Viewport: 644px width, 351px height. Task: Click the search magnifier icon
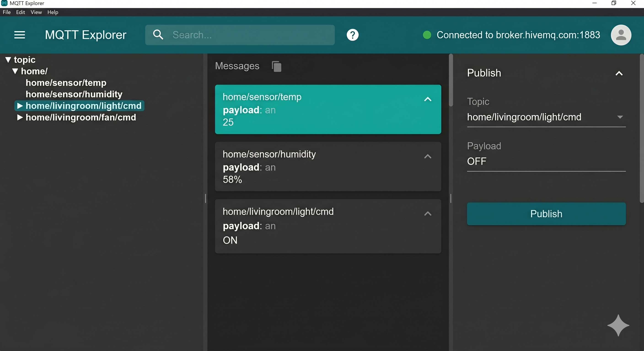(158, 35)
